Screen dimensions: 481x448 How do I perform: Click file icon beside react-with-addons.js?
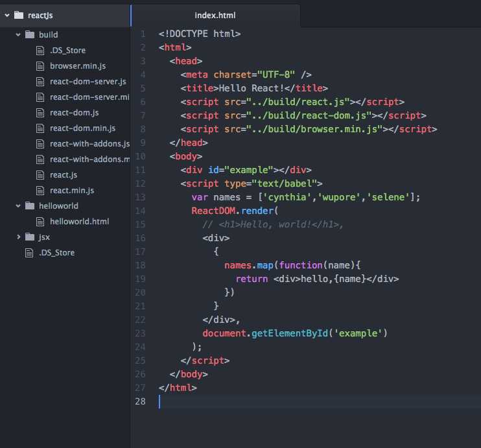click(x=40, y=144)
